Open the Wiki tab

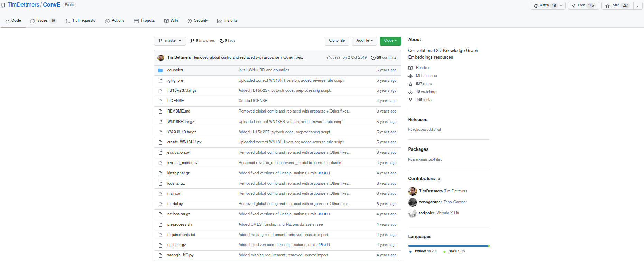(x=171, y=21)
